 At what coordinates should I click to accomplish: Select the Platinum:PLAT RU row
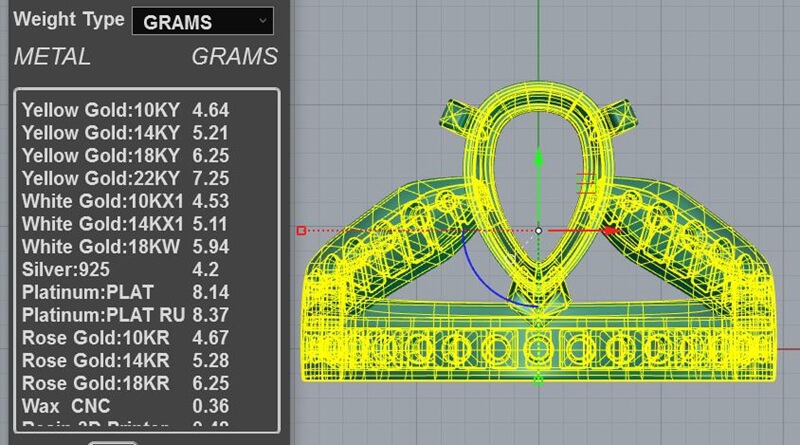[x=126, y=315]
